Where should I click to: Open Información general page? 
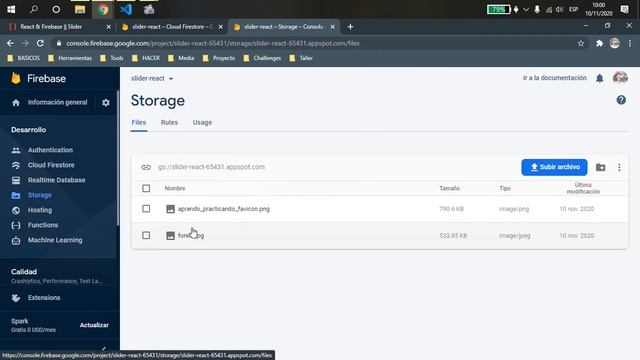point(57,102)
